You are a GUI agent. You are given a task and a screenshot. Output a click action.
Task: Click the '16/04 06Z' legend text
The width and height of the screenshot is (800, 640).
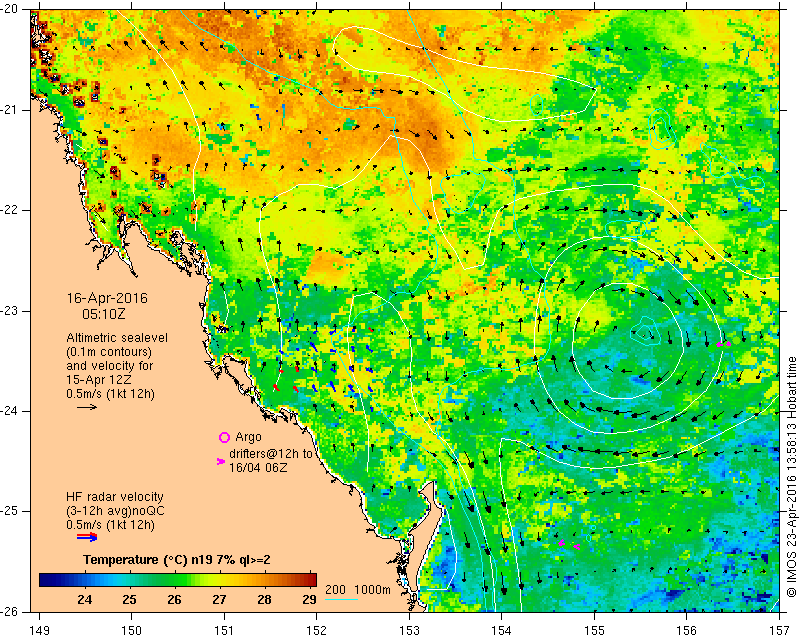point(258,467)
